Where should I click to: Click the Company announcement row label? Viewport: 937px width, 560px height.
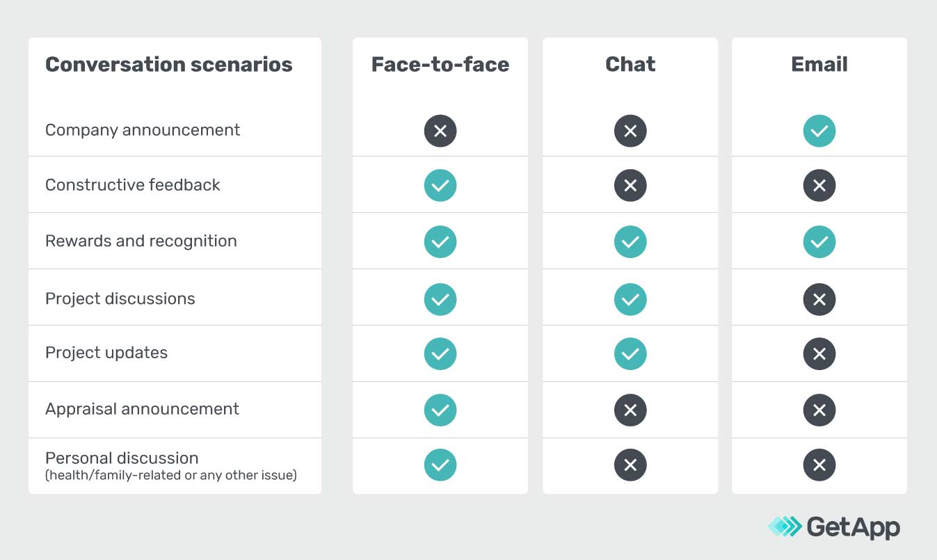[x=143, y=130]
